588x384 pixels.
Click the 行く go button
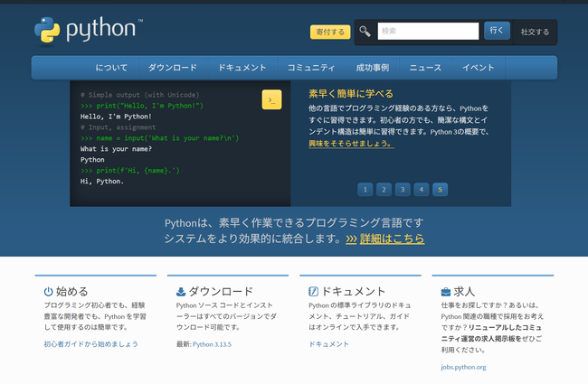tap(497, 31)
